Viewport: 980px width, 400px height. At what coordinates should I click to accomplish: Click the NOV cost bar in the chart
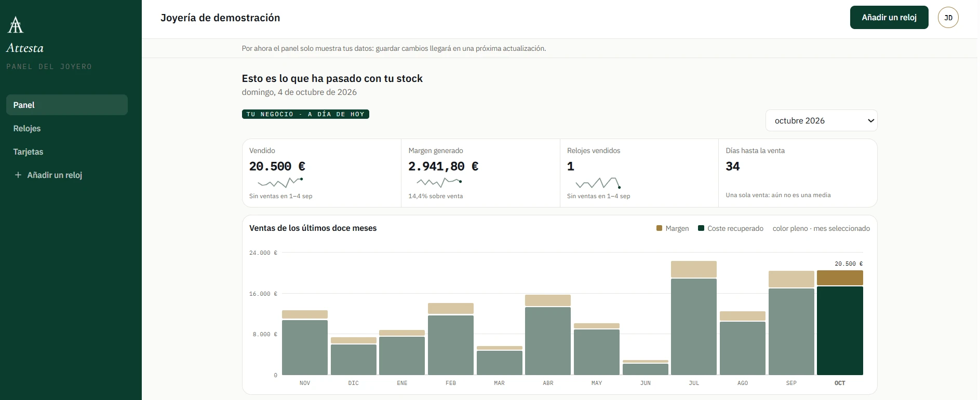pyautogui.click(x=305, y=348)
